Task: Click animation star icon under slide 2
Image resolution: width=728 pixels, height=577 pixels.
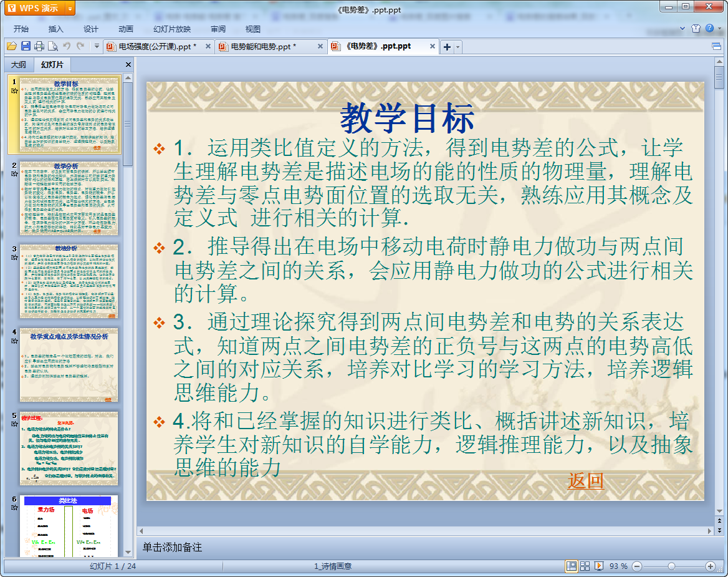Action: (x=14, y=174)
